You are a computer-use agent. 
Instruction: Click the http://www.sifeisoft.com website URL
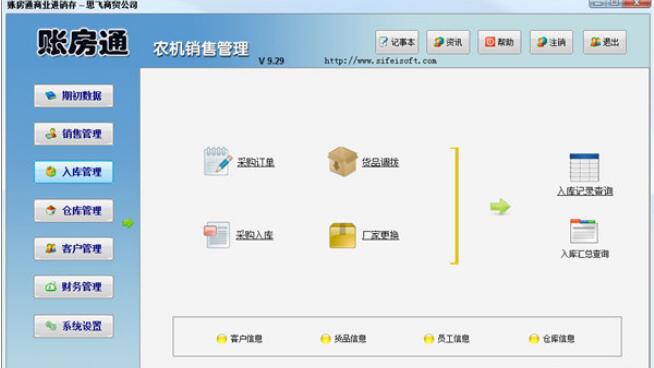click(380, 61)
